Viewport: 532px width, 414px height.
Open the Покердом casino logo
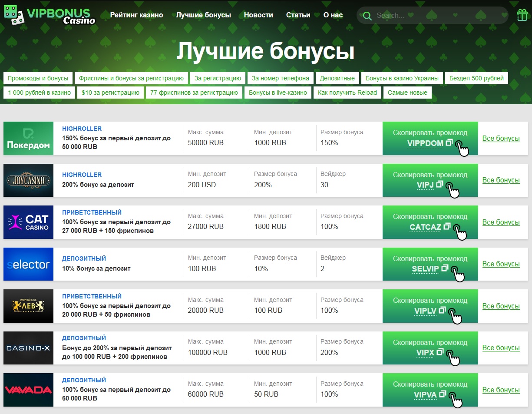(x=28, y=138)
